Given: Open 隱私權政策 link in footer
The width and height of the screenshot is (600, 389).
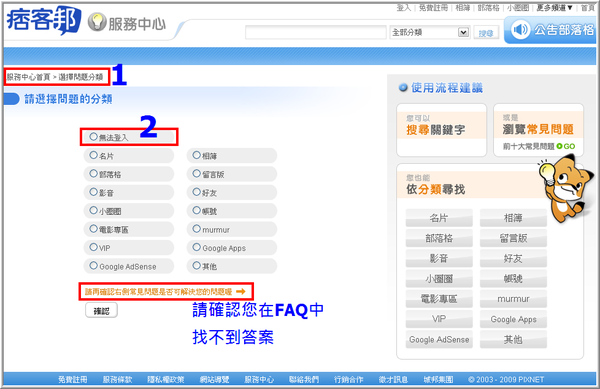Looking at the screenshot, I should click(166, 379).
